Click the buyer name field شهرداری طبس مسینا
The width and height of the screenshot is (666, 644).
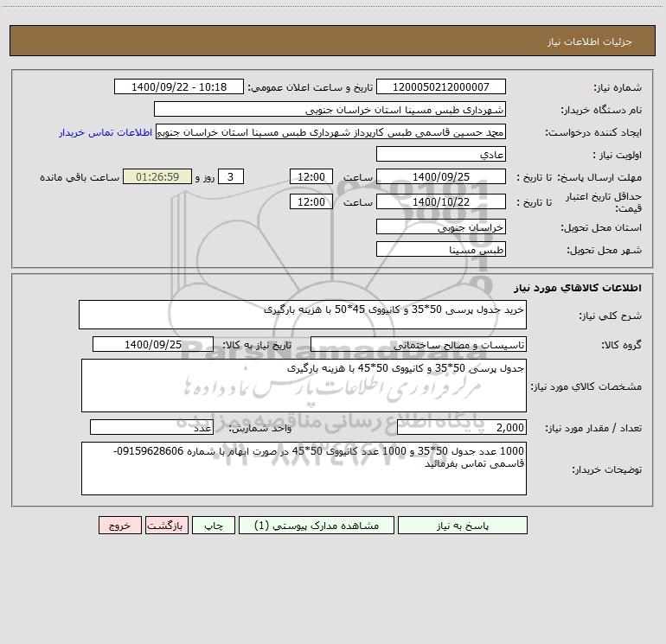(330, 109)
